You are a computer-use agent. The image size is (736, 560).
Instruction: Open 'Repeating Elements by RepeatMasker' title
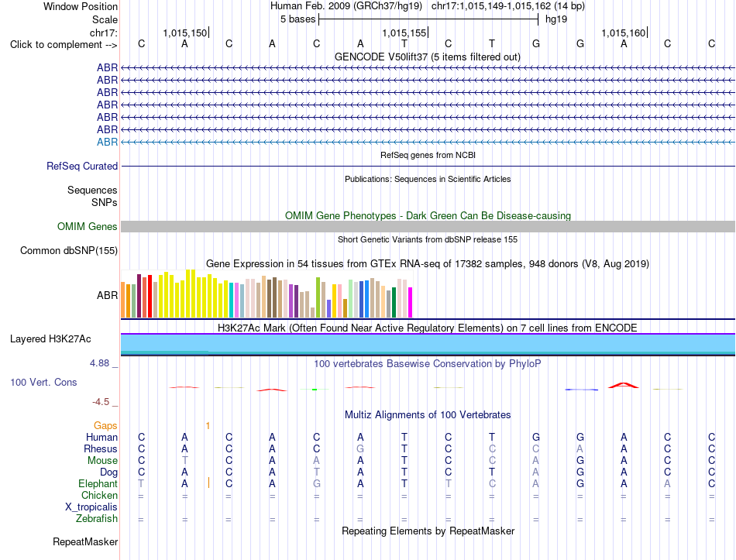428,531
